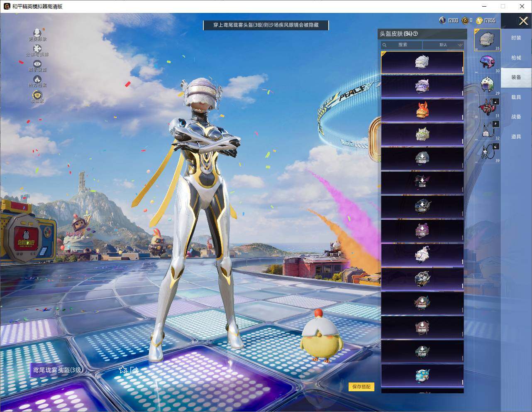The height and width of the screenshot is (412, 532).
Task: Click the star favorite icon beside helmet name
Action: click(x=123, y=370)
